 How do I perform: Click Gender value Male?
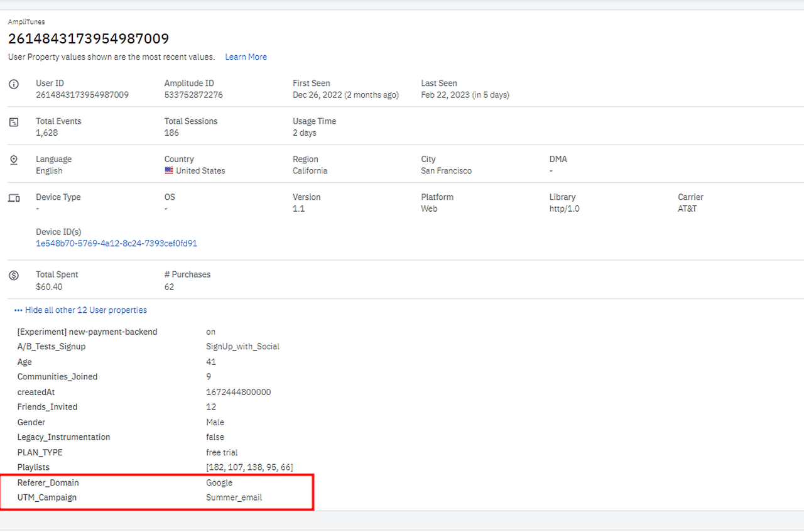point(215,422)
